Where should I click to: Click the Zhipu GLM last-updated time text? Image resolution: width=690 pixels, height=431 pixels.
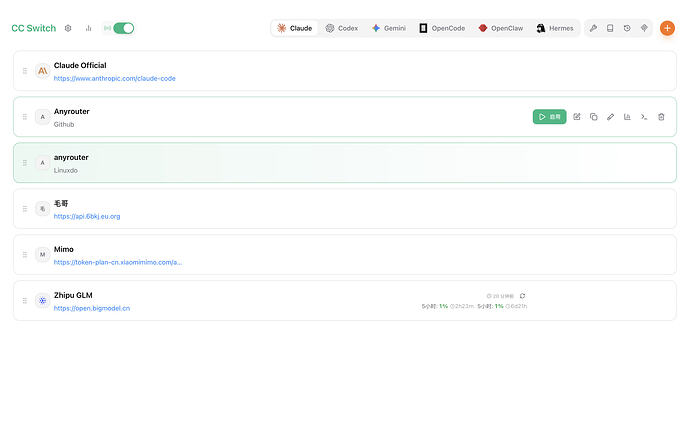pyautogui.click(x=500, y=296)
